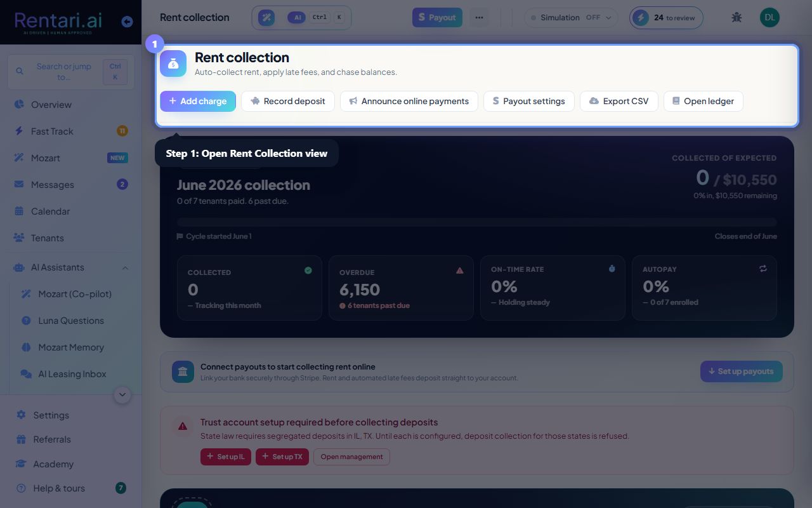Click the Fast Track badge showing 11
The height and width of the screenshot is (508, 812).
tap(122, 131)
